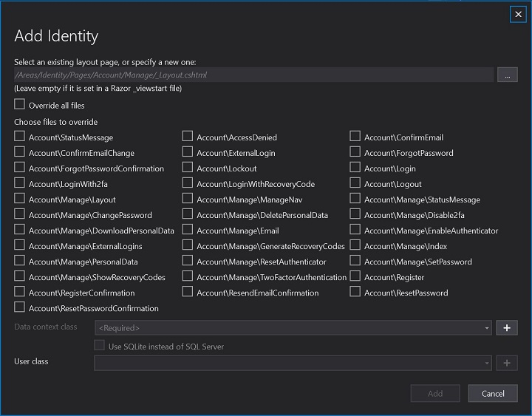This screenshot has height=416, width=532.
Task: Check Account\ConfirmEmail
Action: (x=355, y=136)
